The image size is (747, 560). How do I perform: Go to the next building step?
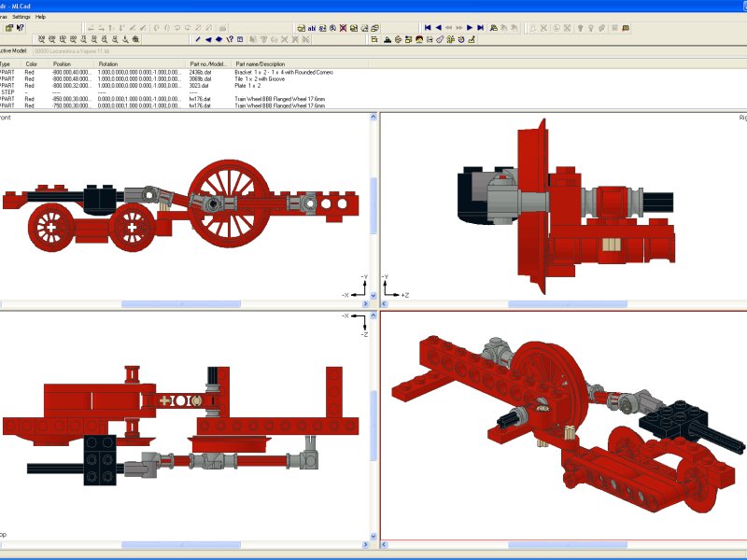click(x=470, y=28)
